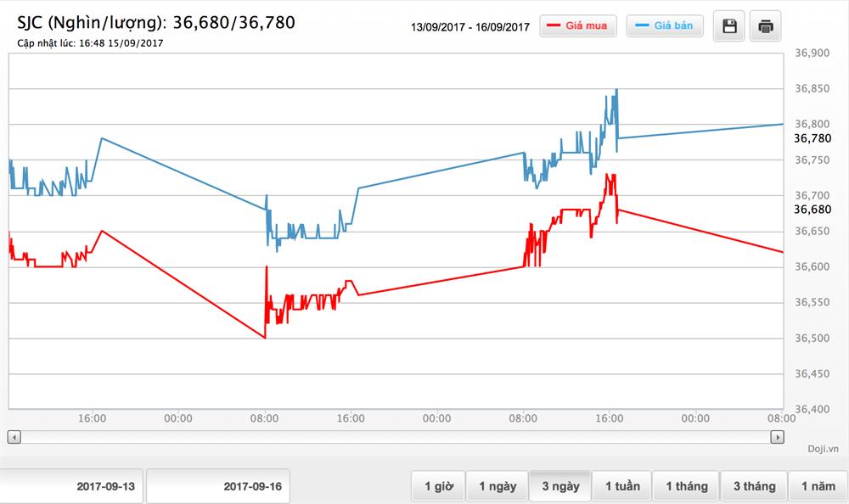Click the 36,650 y-axis label

pos(812,232)
